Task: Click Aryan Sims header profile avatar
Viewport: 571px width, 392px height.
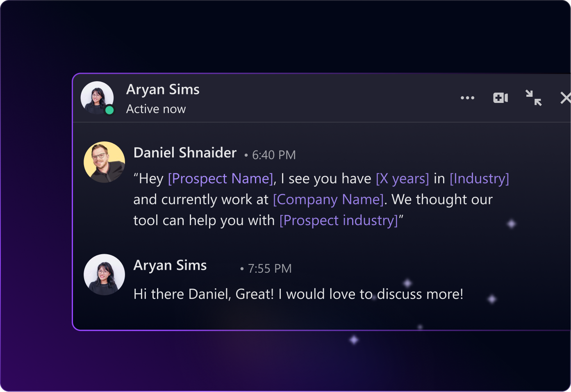Action: (97, 98)
